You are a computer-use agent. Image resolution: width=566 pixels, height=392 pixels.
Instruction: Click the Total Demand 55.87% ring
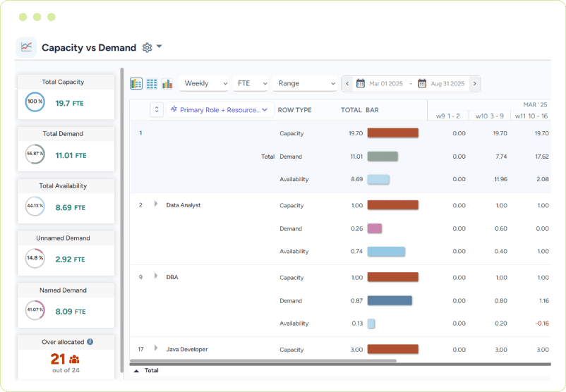point(35,154)
